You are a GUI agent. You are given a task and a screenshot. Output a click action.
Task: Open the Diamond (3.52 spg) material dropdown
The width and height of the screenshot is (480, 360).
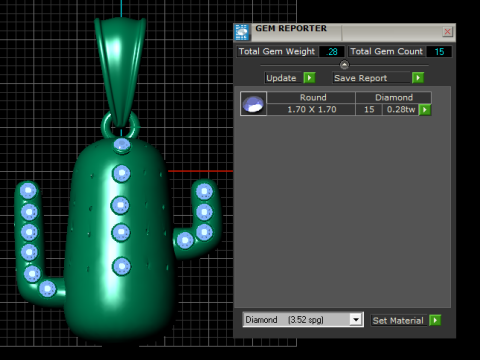(x=356, y=320)
